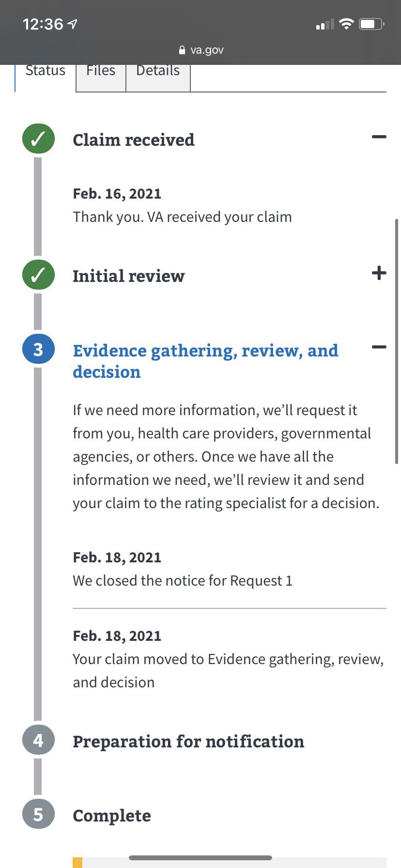Collapse the Evidence gathering section
Image resolution: width=401 pixels, height=868 pixels.
379,347
